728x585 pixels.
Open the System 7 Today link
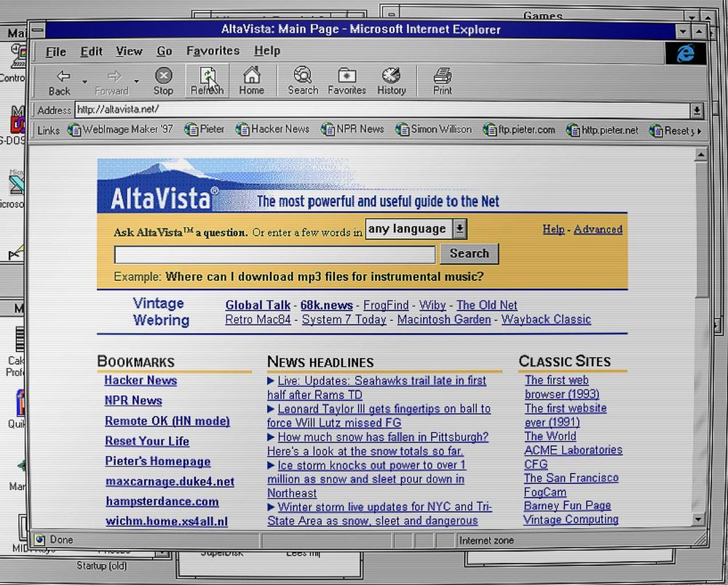tap(344, 319)
